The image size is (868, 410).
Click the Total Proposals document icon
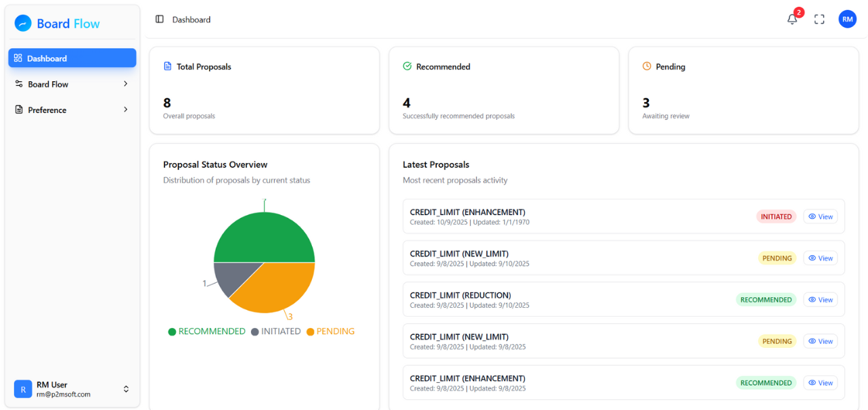point(168,66)
